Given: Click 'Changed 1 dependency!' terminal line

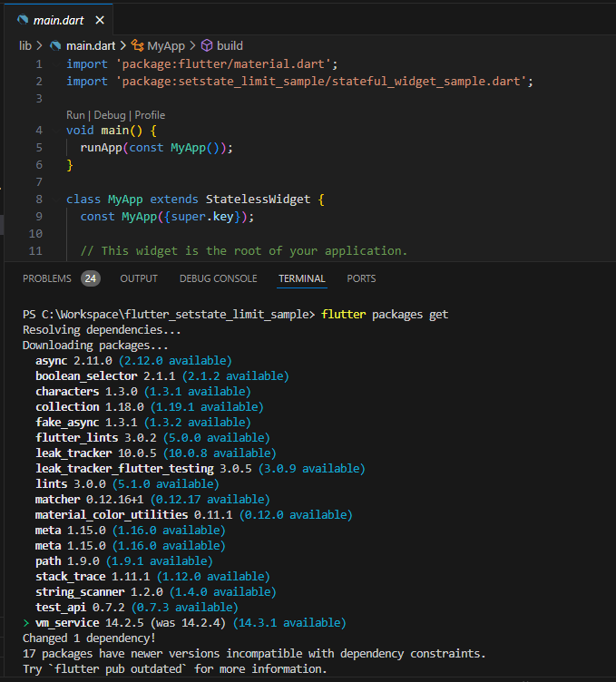Looking at the screenshot, I should tap(89, 638).
